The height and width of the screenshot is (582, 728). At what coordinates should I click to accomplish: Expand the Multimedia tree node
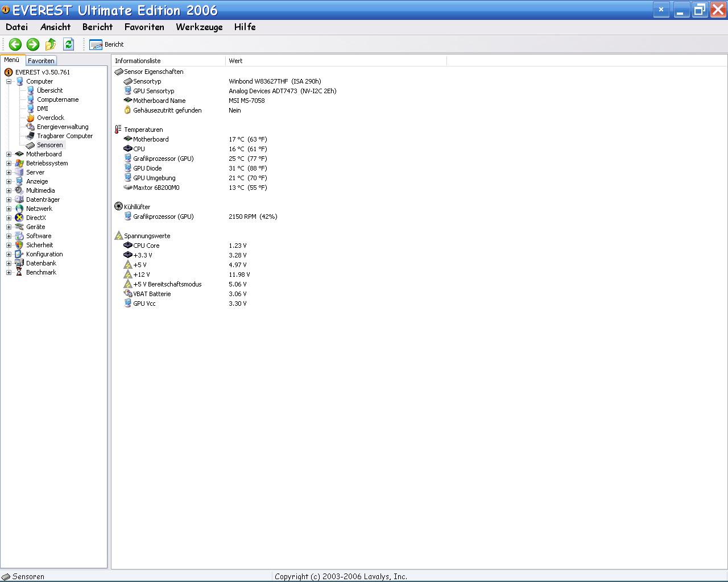(x=9, y=190)
